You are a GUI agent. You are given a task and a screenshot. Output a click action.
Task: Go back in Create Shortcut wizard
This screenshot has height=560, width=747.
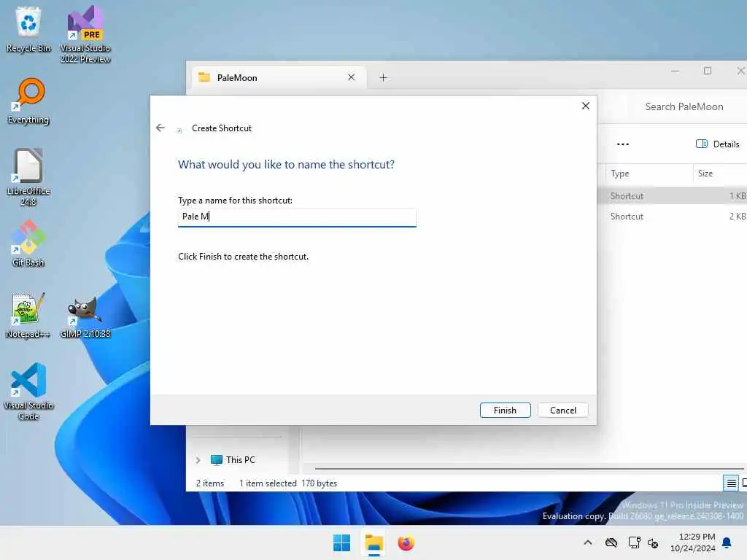[160, 128]
